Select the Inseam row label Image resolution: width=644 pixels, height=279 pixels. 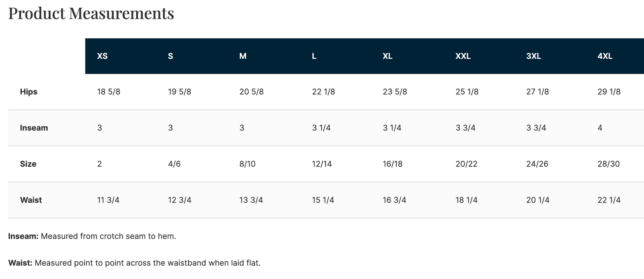(x=34, y=128)
